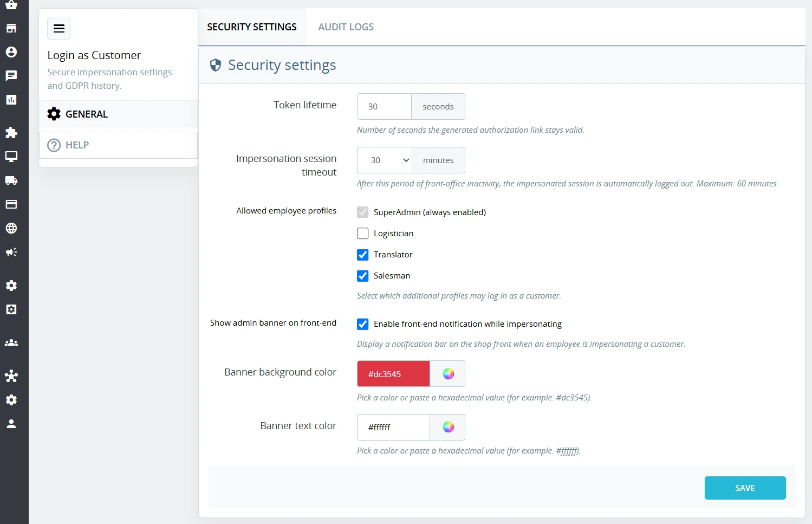Open HELP section with question mark
Screen dimensions: 812x524
[118, 145]
